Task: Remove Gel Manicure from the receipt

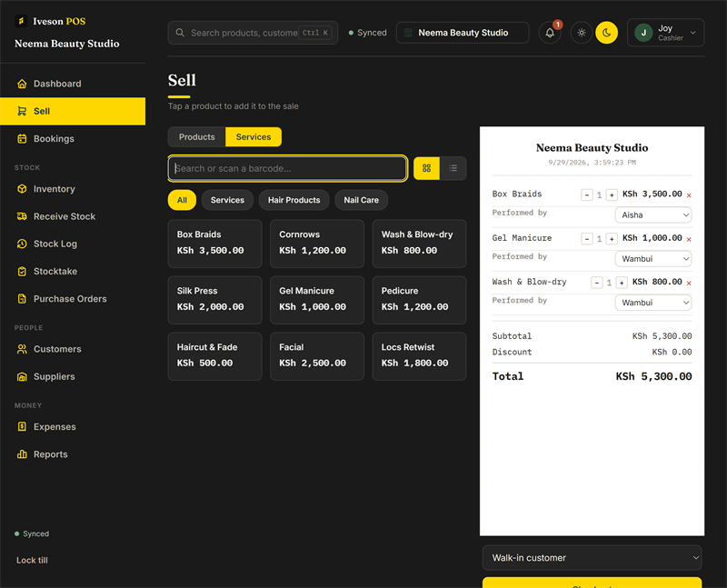Action: (x=689, y=239)
